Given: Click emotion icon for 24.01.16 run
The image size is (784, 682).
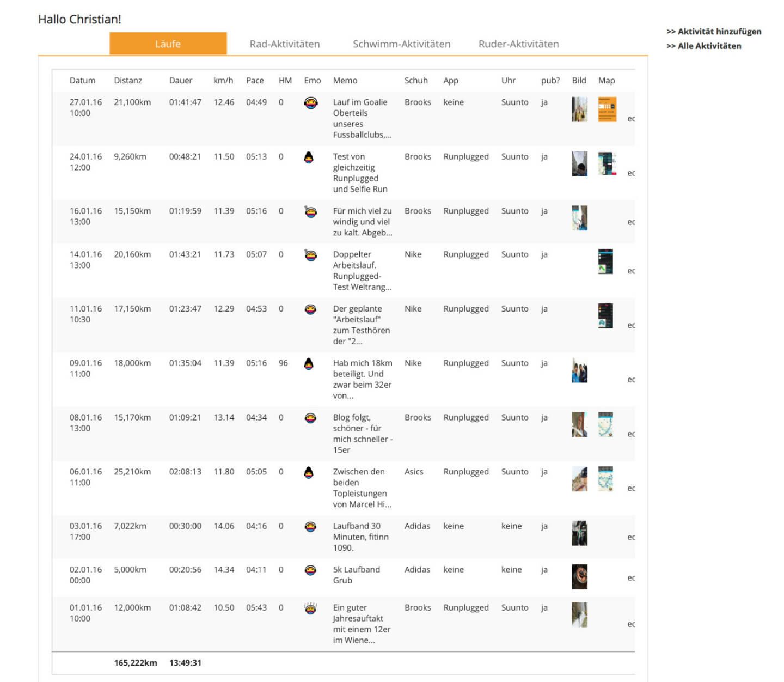Looking at the screenshot, I should (x=309, y=157).
